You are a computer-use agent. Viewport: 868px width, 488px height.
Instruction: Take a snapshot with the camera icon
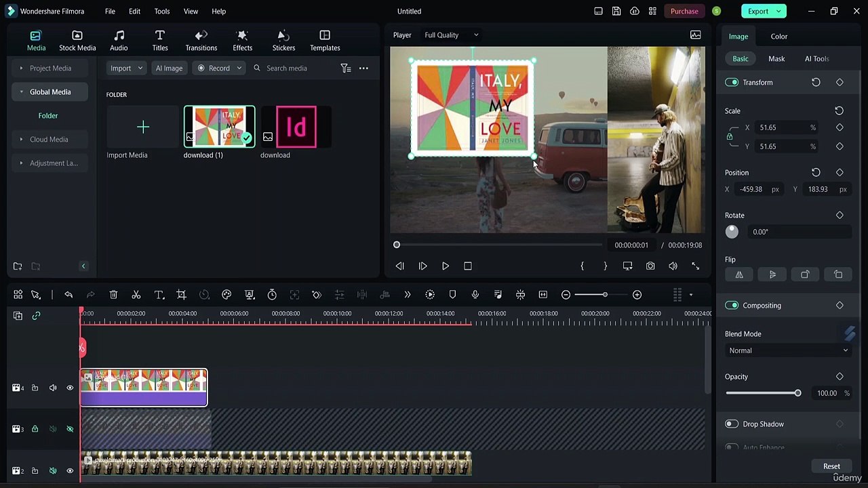click(650, 266)
